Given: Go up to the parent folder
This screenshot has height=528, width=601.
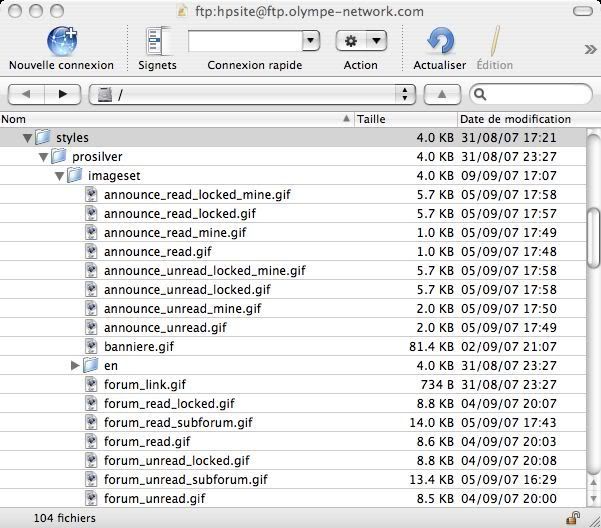Looking at the screenshot, I should coord(442,94).
